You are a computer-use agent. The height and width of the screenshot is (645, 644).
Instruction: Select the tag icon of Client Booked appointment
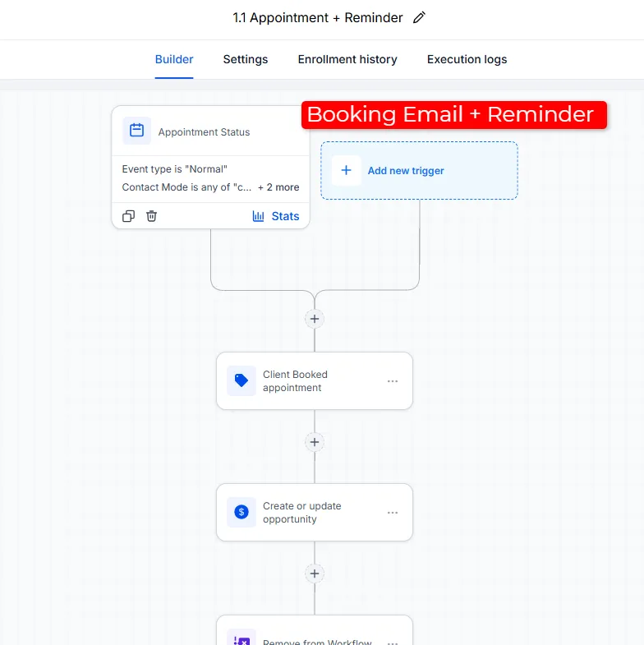click(241, 380)
